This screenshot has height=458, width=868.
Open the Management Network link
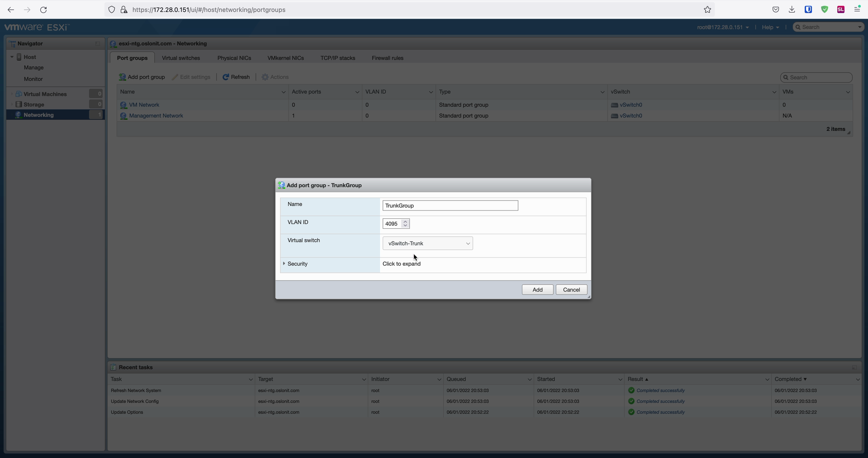[156, 116]
